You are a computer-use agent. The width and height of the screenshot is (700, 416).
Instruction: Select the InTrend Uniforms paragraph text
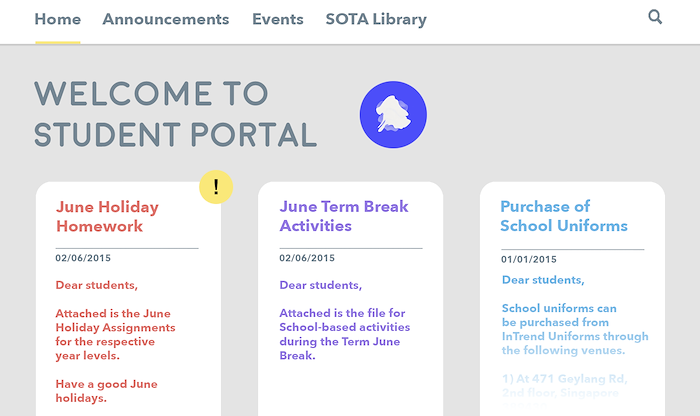coord(575,329)
